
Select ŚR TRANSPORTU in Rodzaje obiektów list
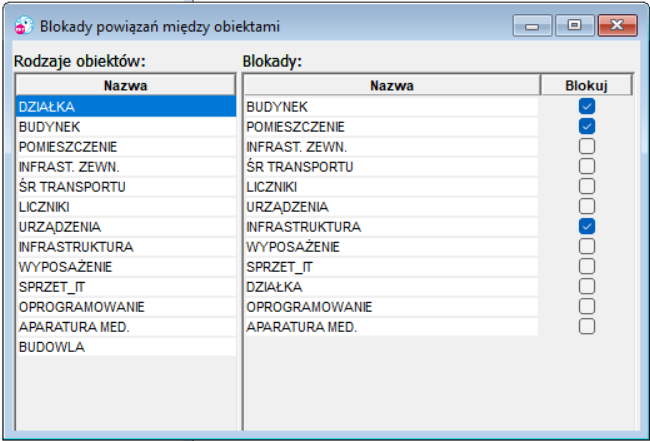pyautogui.click(x=126, y=187)
